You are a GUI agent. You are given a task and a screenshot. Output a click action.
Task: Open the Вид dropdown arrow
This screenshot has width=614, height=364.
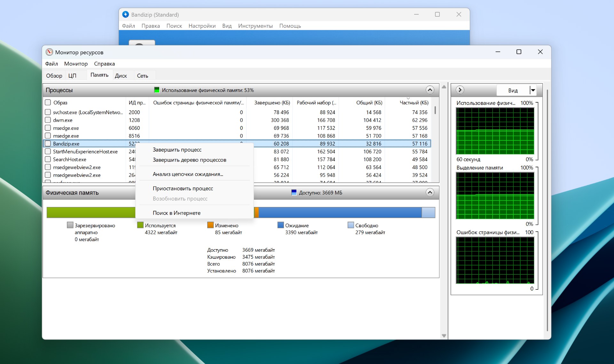pyautogui.click(x=533, y=91)
